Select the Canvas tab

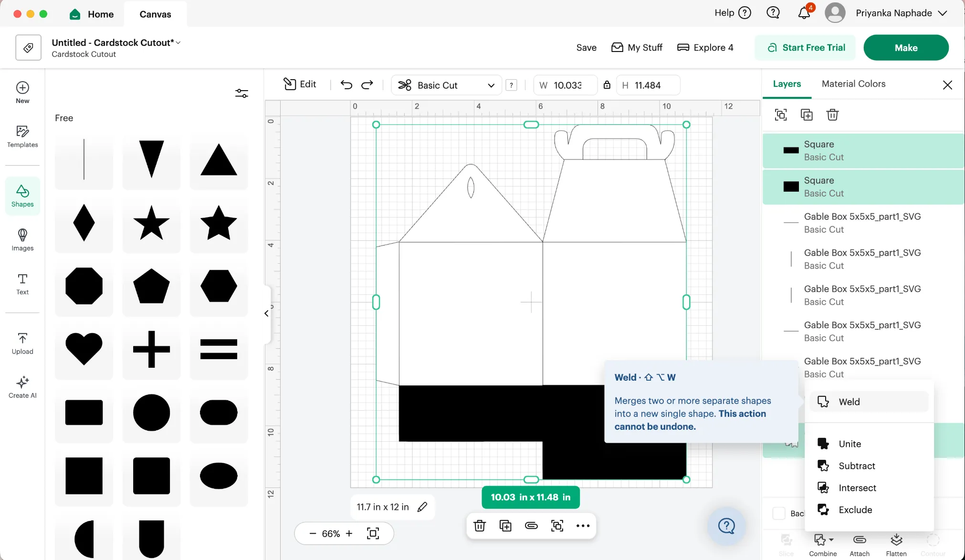(x=155, y=14)
